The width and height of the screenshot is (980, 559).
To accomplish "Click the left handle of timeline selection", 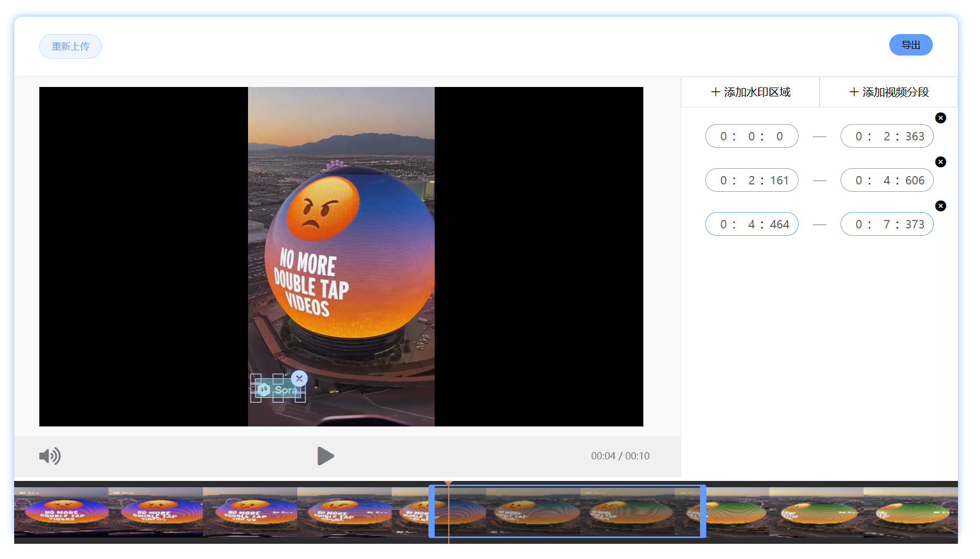I will point(432,511).
